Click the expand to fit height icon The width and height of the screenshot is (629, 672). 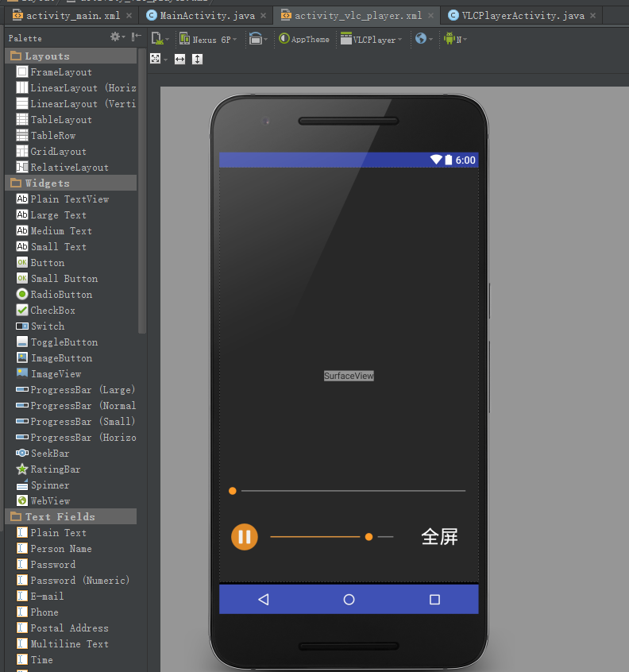pyautogui.click(x=198, y=59)
